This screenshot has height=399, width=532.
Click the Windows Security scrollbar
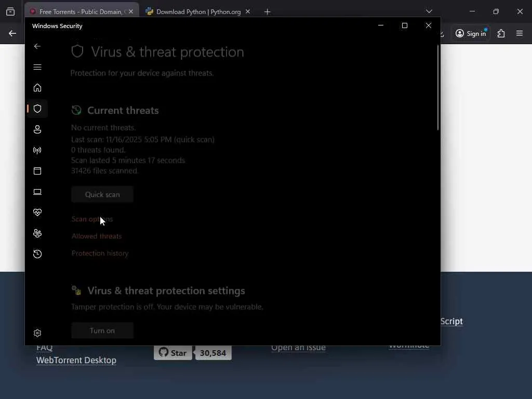click(437, 87)
